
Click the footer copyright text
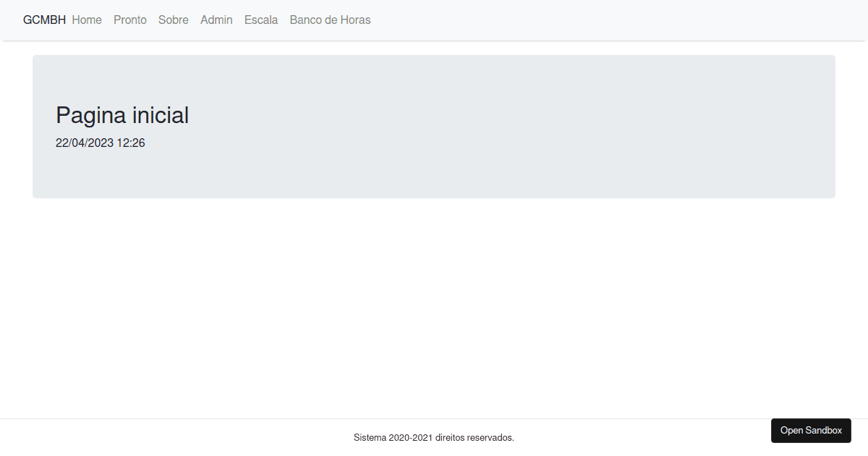click(x=433, y=437)
